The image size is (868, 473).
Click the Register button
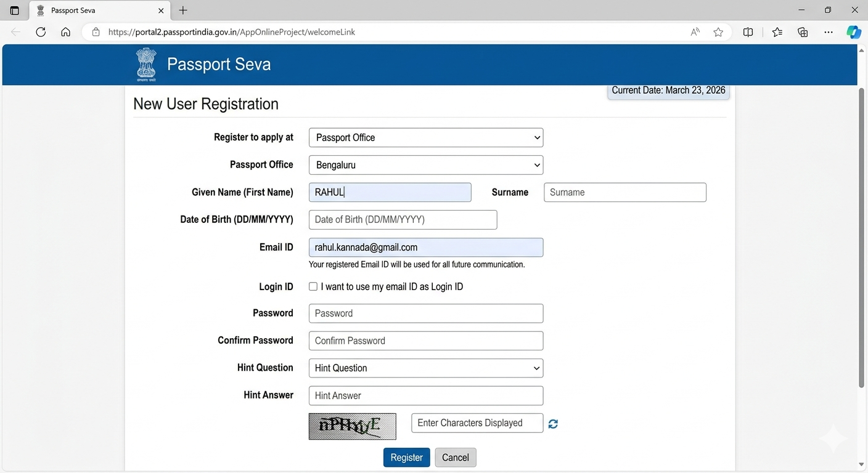point(406,457)
